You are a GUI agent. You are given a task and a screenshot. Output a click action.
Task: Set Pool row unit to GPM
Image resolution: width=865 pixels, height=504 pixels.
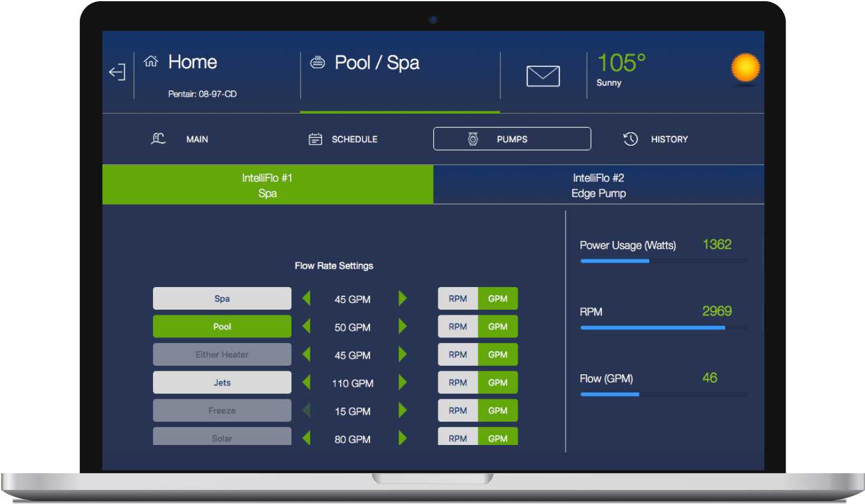(x=497, y=327)
